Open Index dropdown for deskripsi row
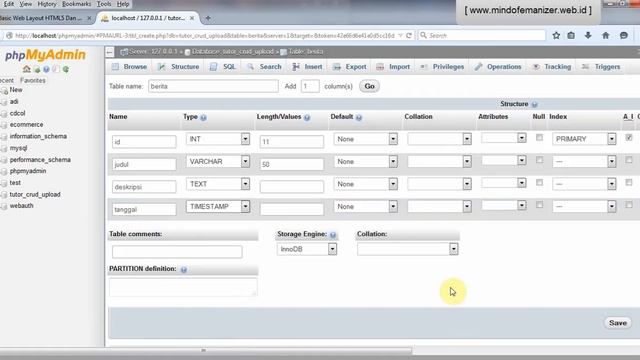 point(584,184)
